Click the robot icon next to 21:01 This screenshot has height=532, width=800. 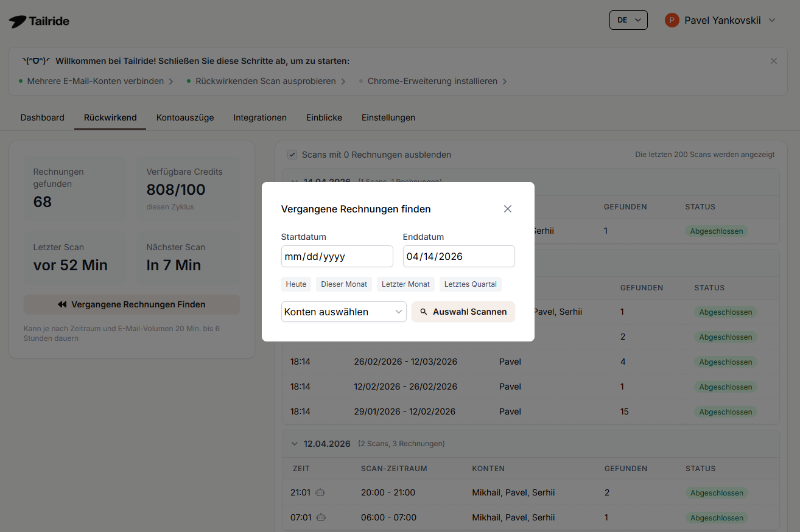click(321, 492)
